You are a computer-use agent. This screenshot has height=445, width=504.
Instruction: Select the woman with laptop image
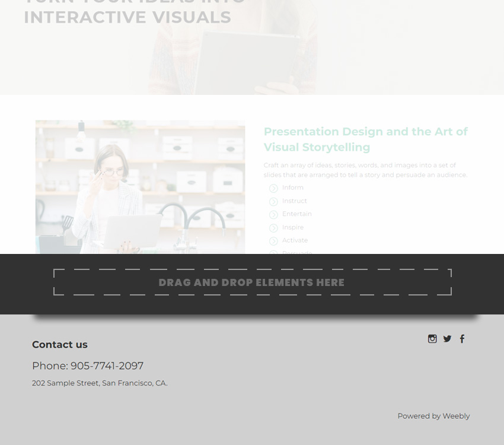140,187
